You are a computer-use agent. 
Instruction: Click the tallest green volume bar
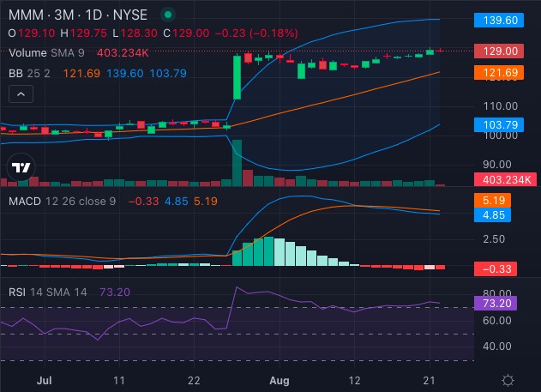point(237,163)
